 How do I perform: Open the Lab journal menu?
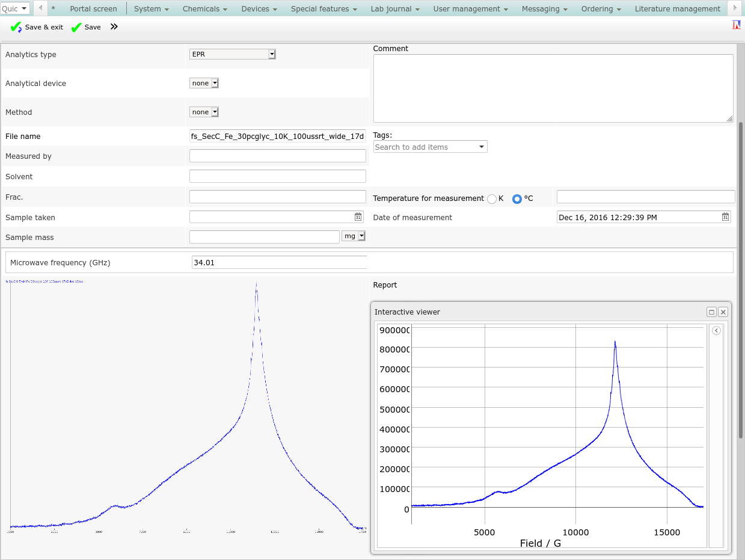[395, 9]
